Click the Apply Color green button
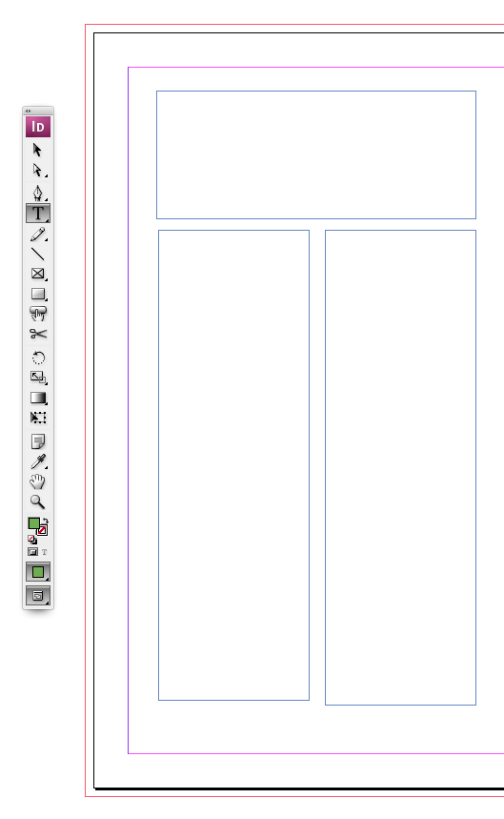This screenshot has height=819, width=504. click(38, 572)
